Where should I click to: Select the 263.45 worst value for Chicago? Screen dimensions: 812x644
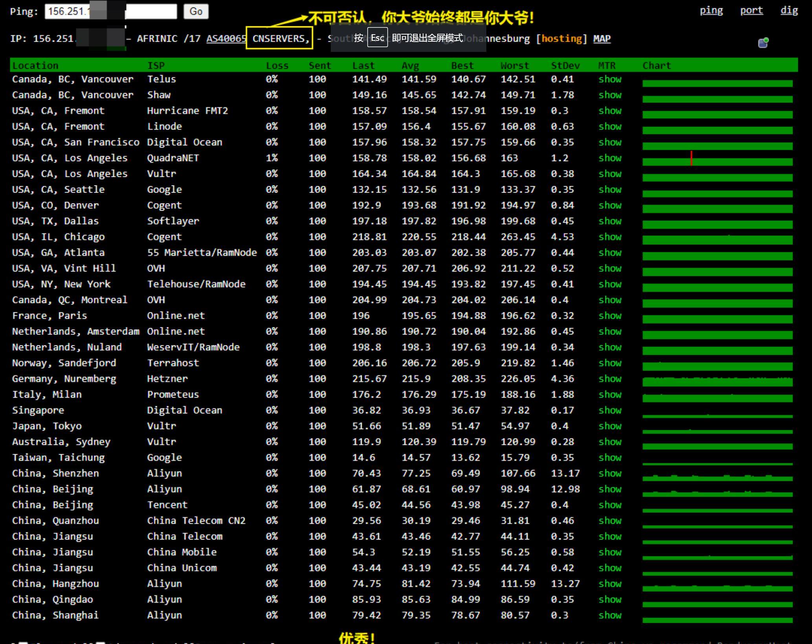pos(518,237)
